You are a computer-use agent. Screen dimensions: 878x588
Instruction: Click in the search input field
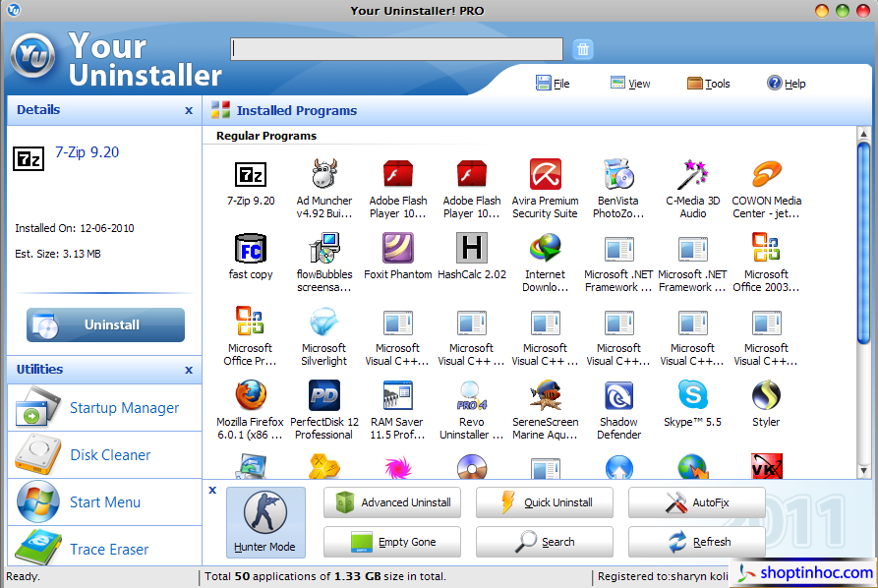tap(396, 49)
